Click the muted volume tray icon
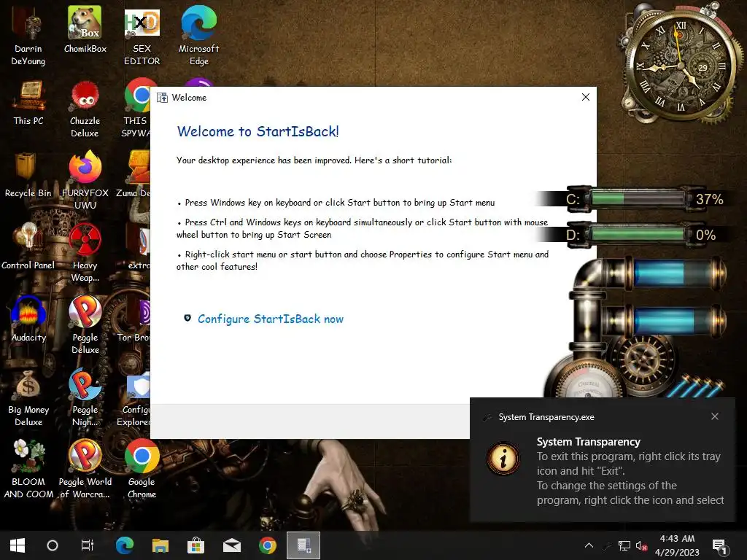Viewport: 747px width, 560px height. click(x=640, y=545)
